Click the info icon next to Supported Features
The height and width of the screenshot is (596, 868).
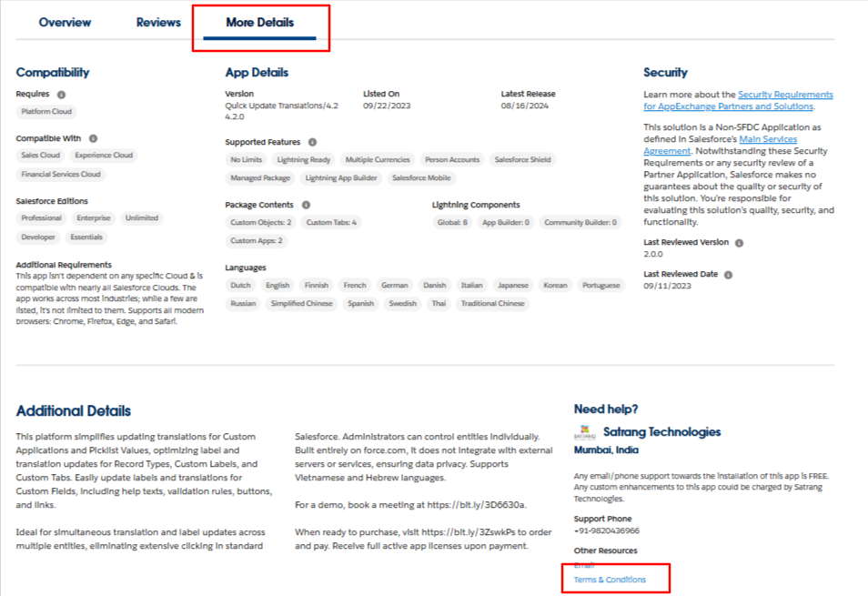[x=312, y=142]
